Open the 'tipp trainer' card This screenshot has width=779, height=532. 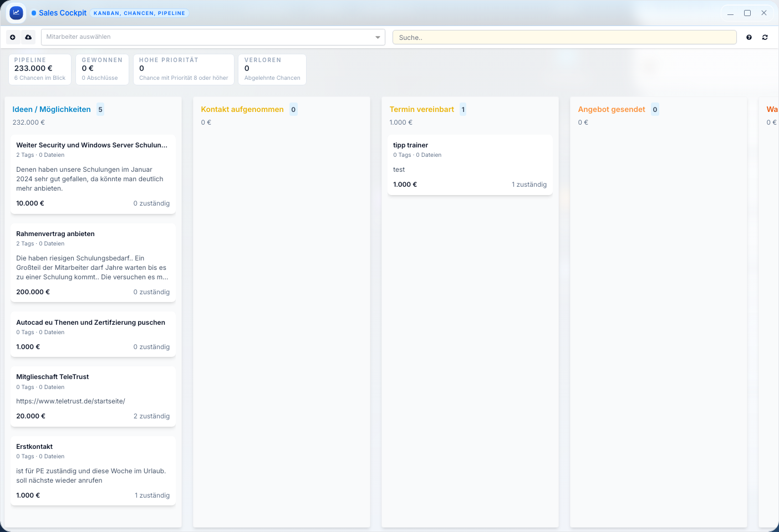tap(470, 165)
